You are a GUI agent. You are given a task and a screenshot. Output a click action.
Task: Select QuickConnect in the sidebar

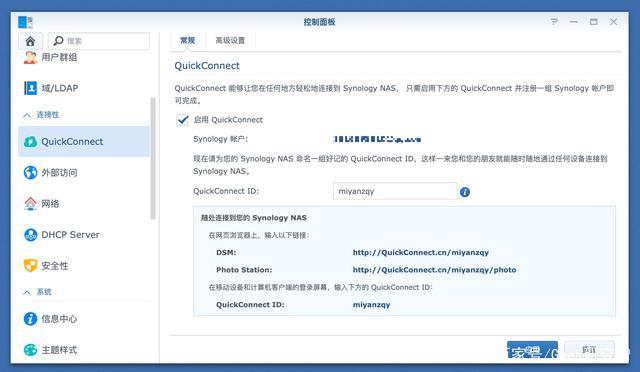click(84, 141)
